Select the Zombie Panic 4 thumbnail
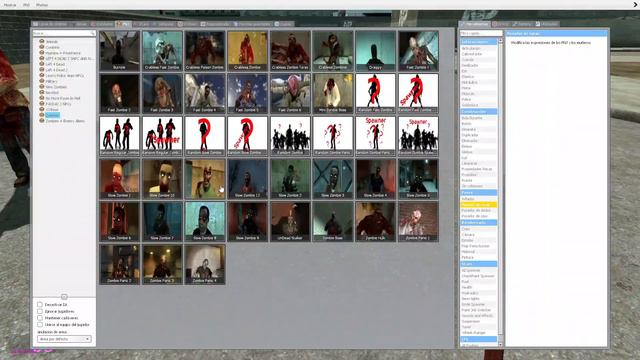Viewport: 640px width, 360px height. pos(205,264)
